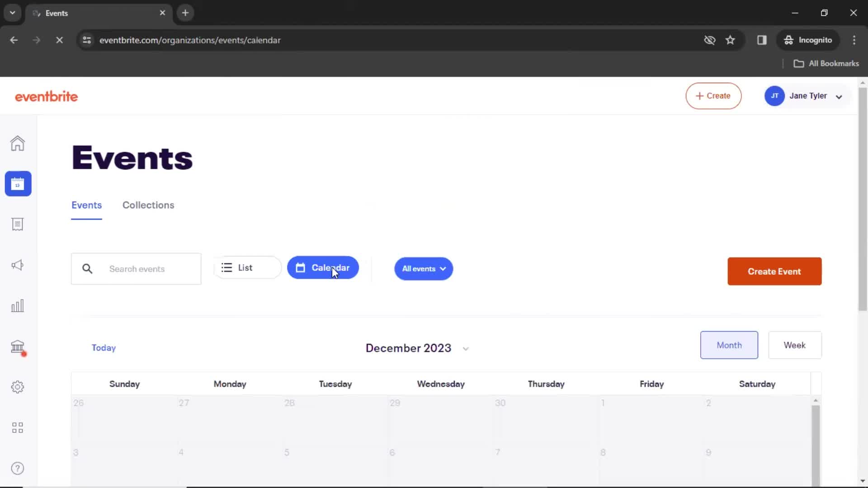868x488 pixels.
Task: Open the settings gear icon
Action: [17, 387]
